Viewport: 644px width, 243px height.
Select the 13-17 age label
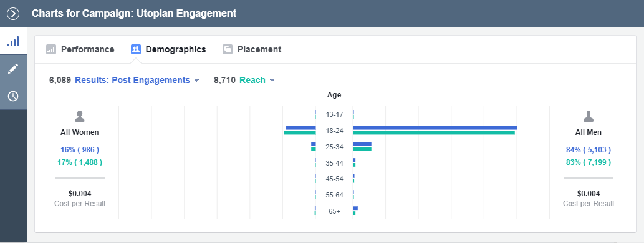pyautogui.click(x=334, y=114)
